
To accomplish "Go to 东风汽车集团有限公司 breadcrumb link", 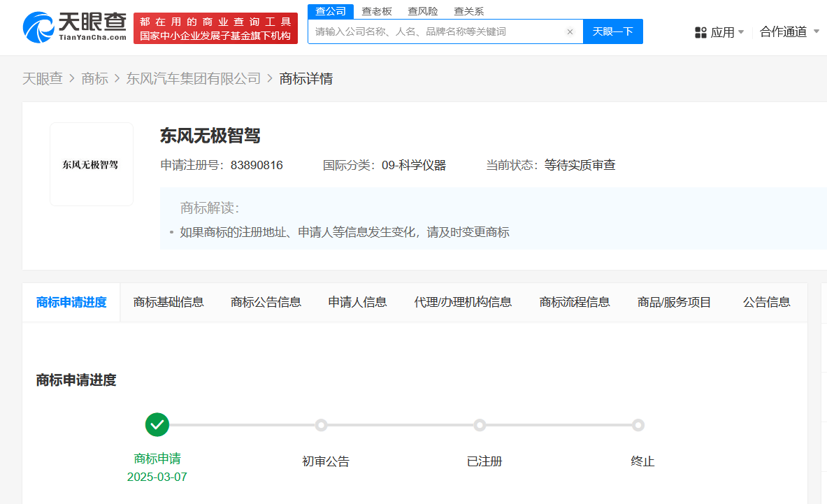I will point(193,79).
